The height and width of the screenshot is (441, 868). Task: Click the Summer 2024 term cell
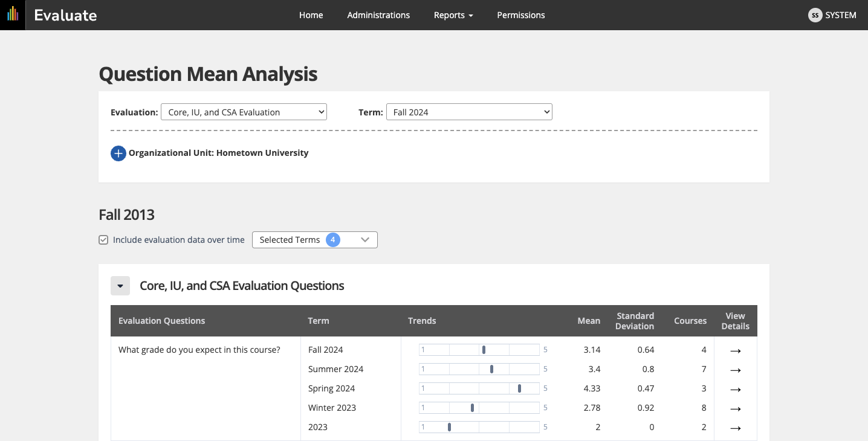[x=336, y=369]
